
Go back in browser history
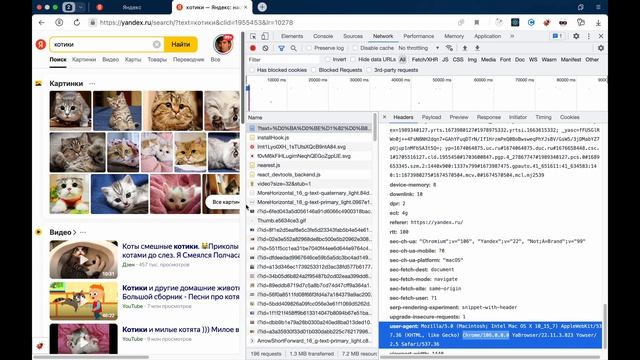tap(41, 22)
